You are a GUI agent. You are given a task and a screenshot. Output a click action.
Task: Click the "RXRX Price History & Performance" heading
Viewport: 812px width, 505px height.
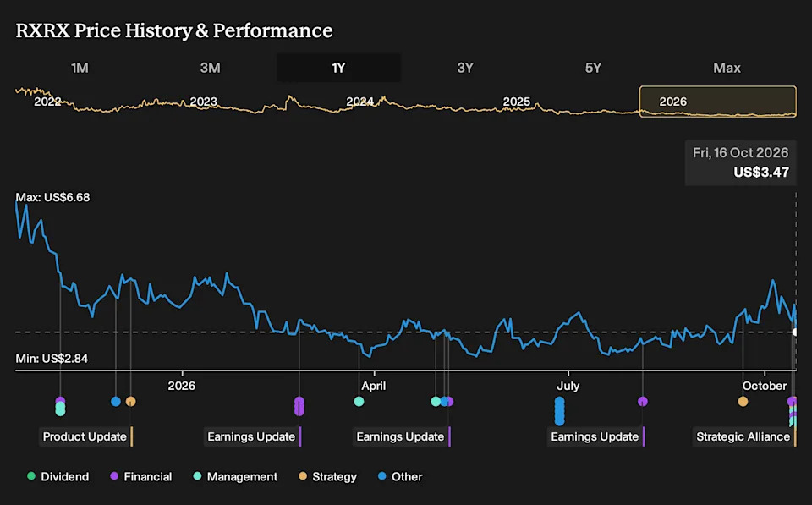174,30
